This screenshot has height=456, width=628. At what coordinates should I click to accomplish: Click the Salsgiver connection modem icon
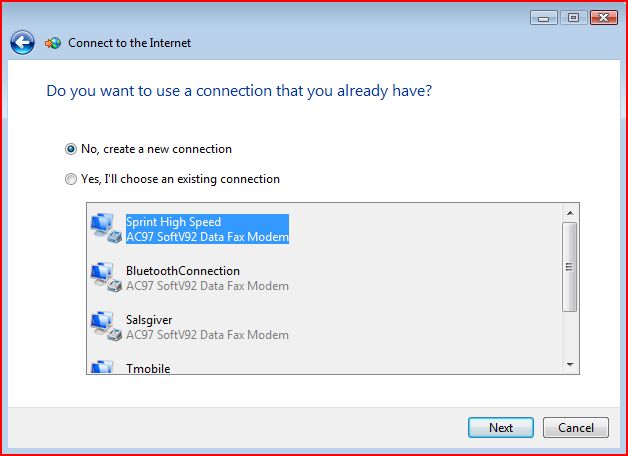(x=106, y=326)
